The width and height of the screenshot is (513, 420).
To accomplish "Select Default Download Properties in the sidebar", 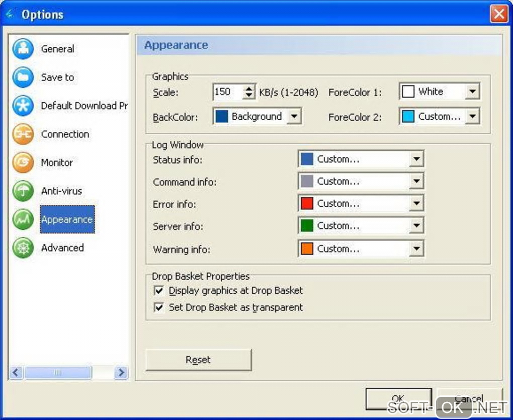I will [x=84, y=106].
